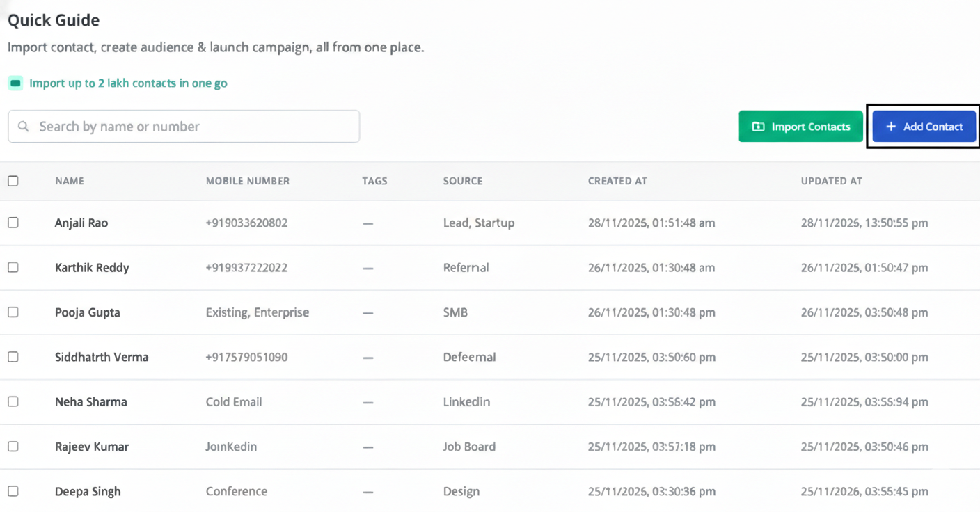
Task: Click the CREATED AT column header
Action: [x=617, y=181]
